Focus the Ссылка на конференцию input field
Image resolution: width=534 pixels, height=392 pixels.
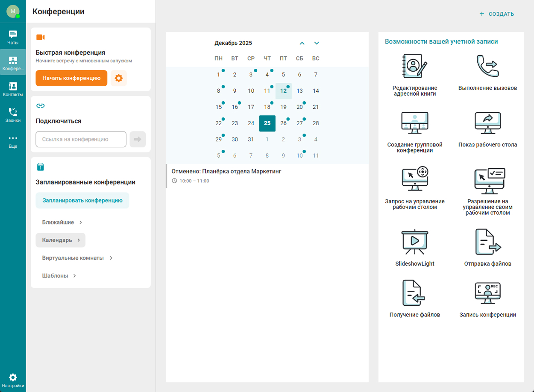tap(81, 139)
